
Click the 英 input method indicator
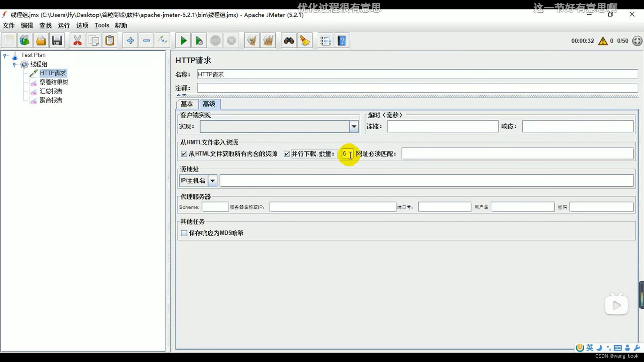point(590,348)
